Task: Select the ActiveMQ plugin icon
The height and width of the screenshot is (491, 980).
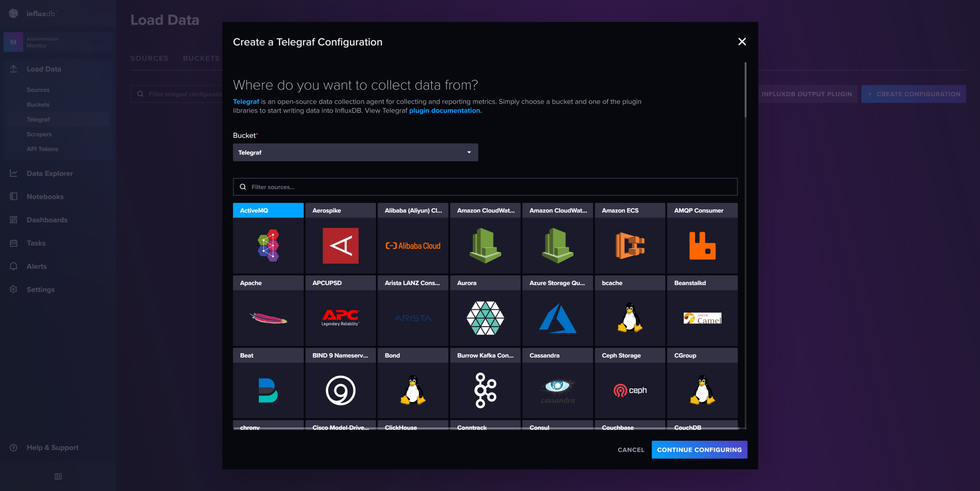Action: pyautogui.click(x=268, y=245)
